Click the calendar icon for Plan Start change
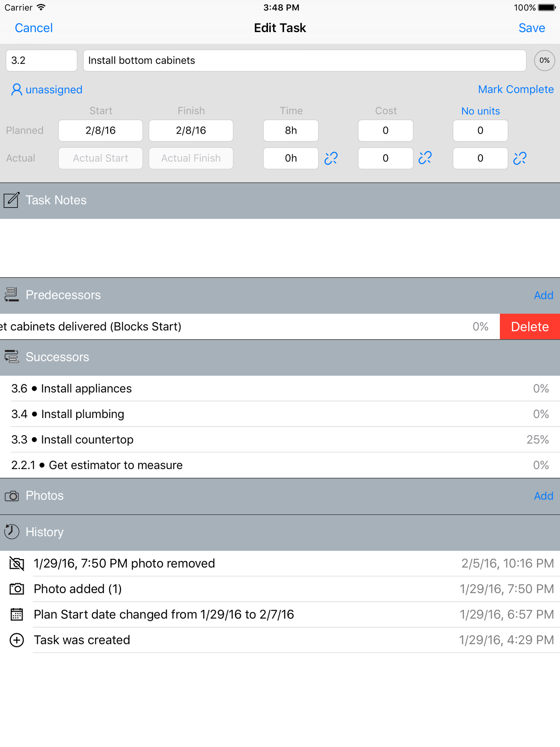 (16, 614)
